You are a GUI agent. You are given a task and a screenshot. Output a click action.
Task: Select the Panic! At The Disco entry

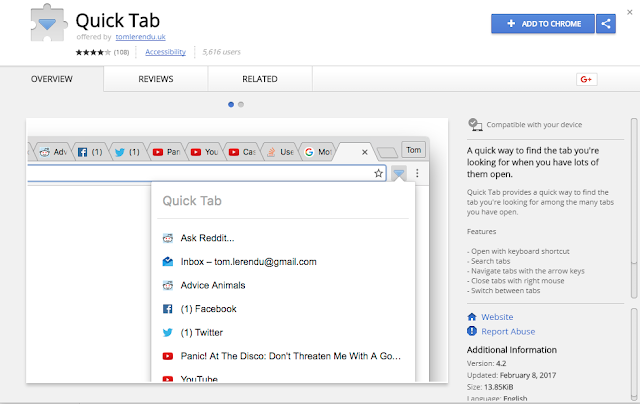tap(283, 356)
